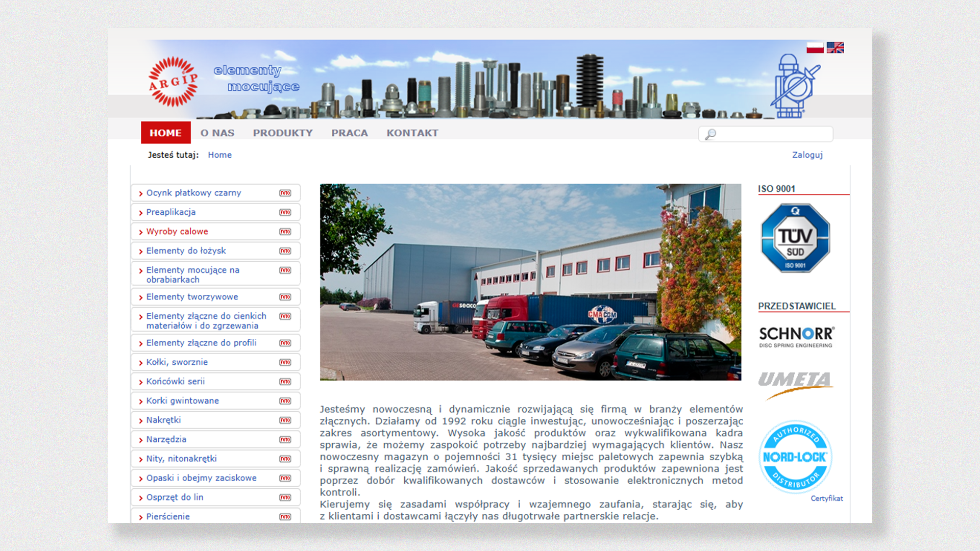Switch to English via UK flag icon
This screenshot has height=551, width=980.
[x=835, y=47]
